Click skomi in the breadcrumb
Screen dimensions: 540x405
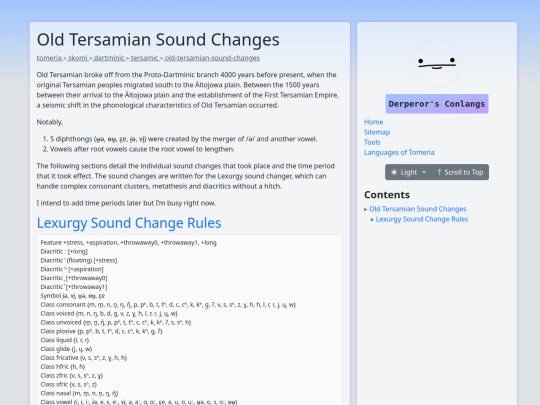pos(77,58)
